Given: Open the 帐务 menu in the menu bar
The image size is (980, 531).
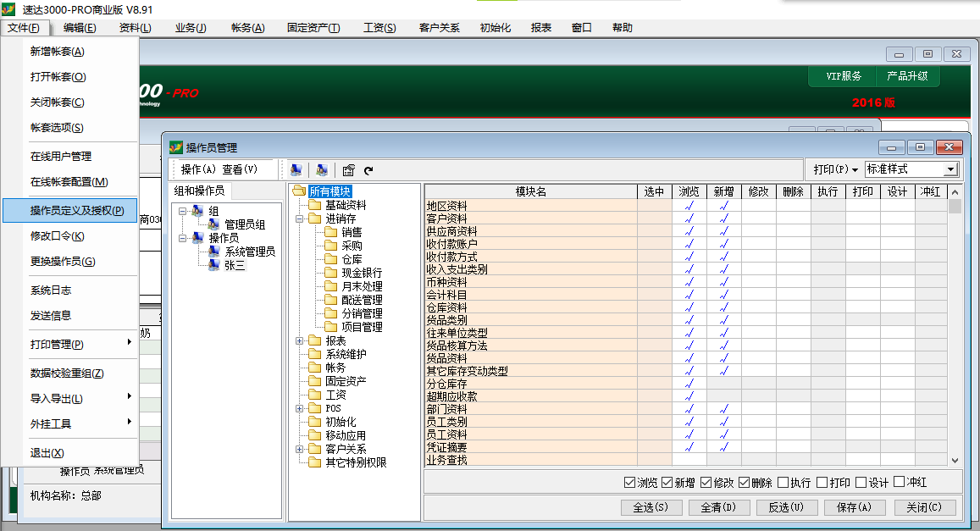Looking at the screenshot, I should (x=247, y=28).
